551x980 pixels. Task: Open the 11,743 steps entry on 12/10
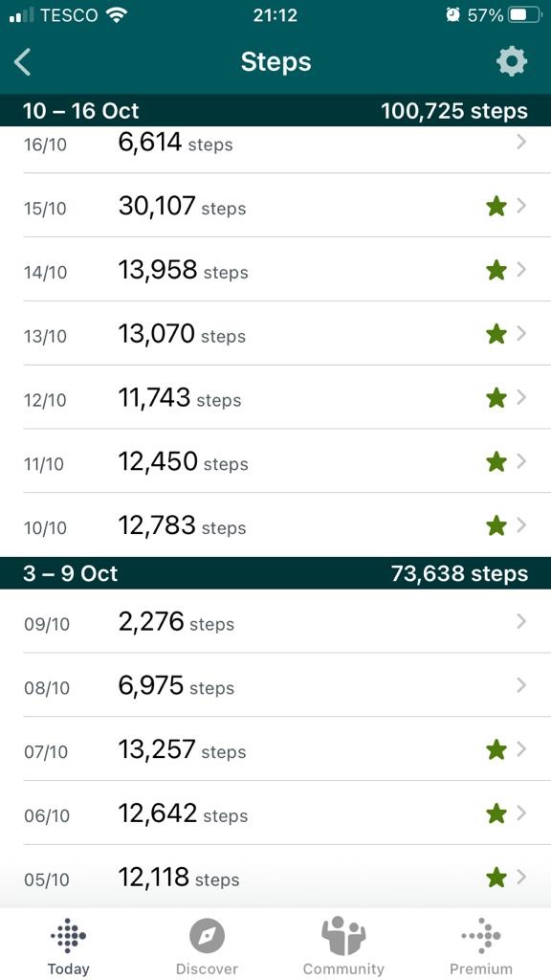pos(275,397)
